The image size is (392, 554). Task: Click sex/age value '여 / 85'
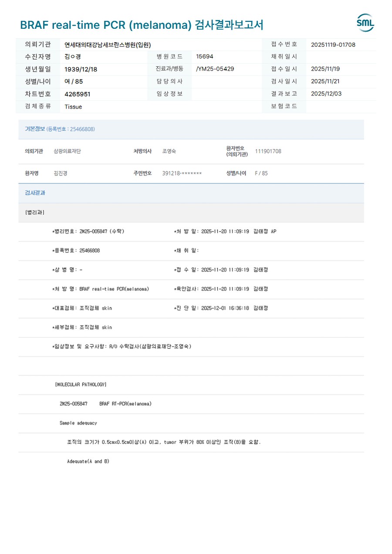(74, 82)
